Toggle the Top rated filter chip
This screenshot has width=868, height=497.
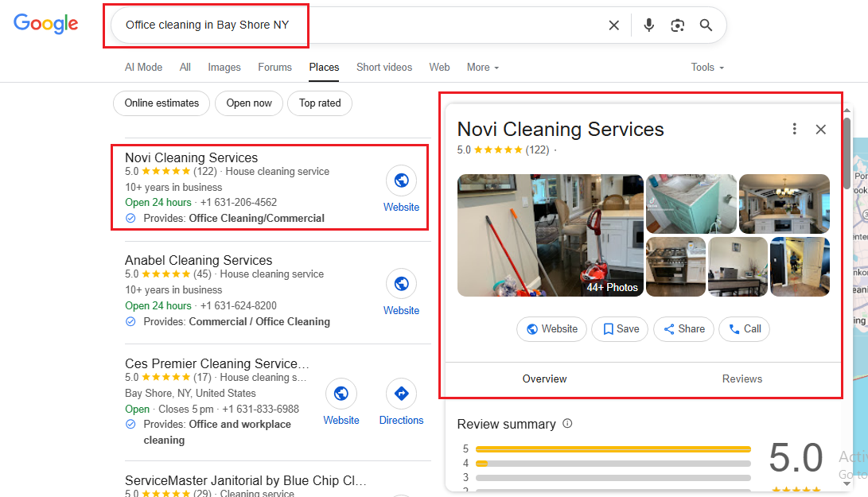pos(319,103)
